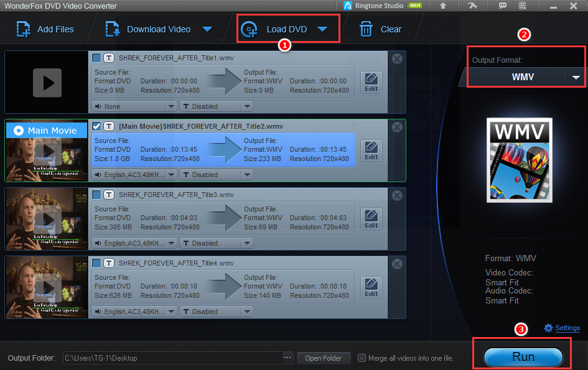Viewport: 588px width, 370px height.
Task: Select the Title2 source and output info panel
Action: (223, 150)
